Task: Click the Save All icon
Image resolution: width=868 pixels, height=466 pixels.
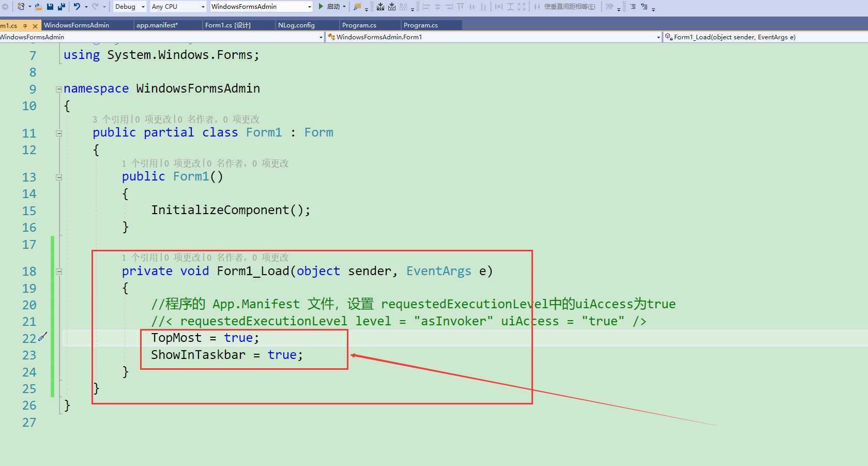Action: [x=62, y=7]
